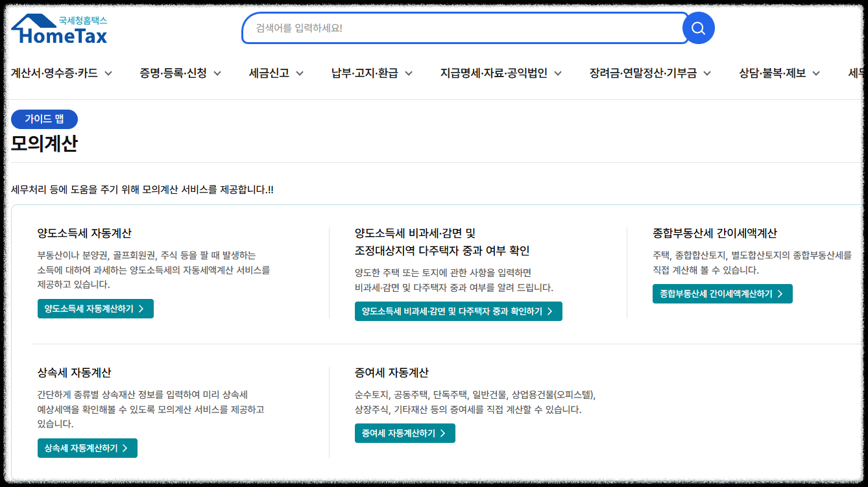Click 상속세 자동계산하기 button
Viewport: 868px width, 487px height.
[x=87, y=447]
